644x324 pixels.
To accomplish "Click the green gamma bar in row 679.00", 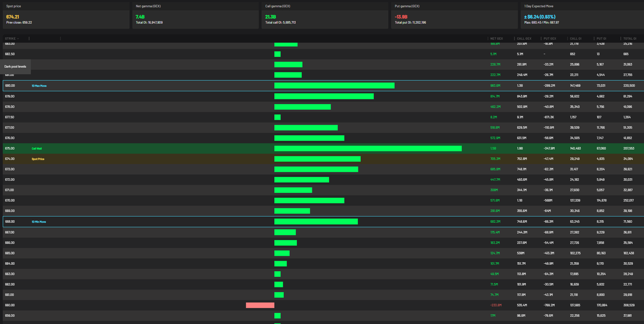I will pos(324,96).
